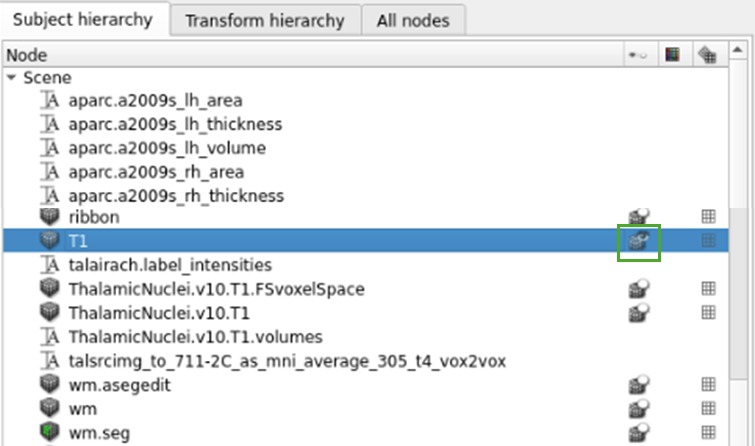Click the Node column header
This screenshot has height=446, width=755.
(300, 56)
